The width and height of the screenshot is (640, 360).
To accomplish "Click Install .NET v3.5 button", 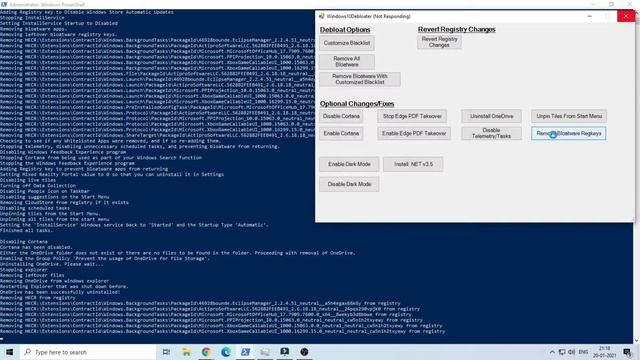I will click(413, 164).
